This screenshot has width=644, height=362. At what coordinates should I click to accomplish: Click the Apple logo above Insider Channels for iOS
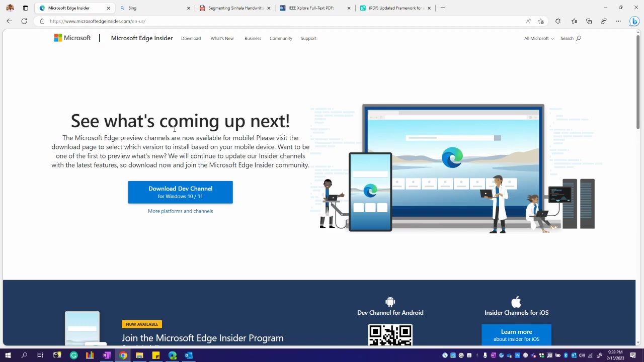click(x=516, y=301)
